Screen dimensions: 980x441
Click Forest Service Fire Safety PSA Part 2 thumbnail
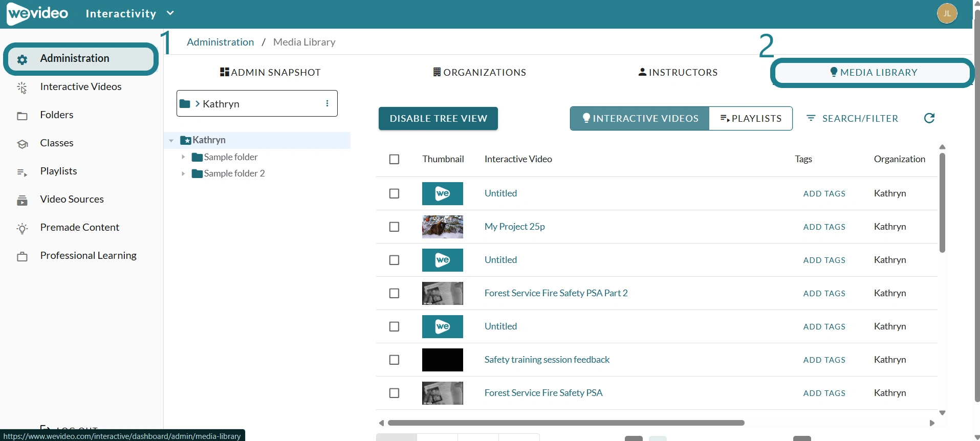(443, 293)
